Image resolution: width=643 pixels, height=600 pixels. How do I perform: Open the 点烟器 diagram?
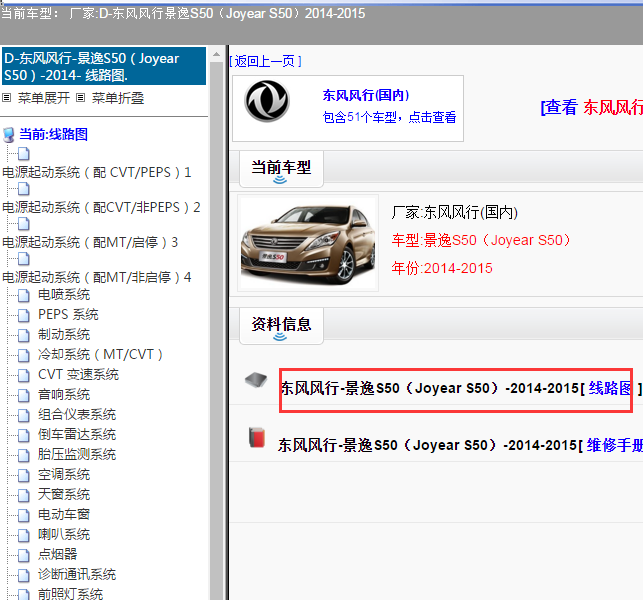click(x=57, y=554)
